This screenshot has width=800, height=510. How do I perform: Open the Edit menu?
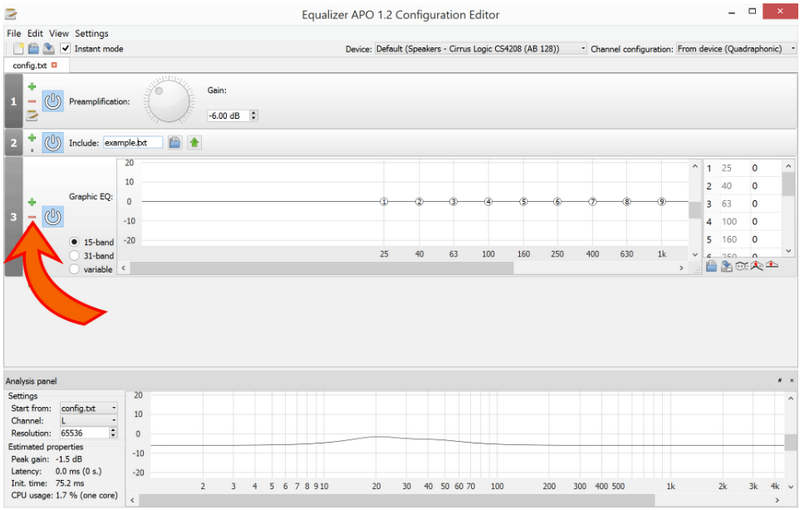(35, 34)
